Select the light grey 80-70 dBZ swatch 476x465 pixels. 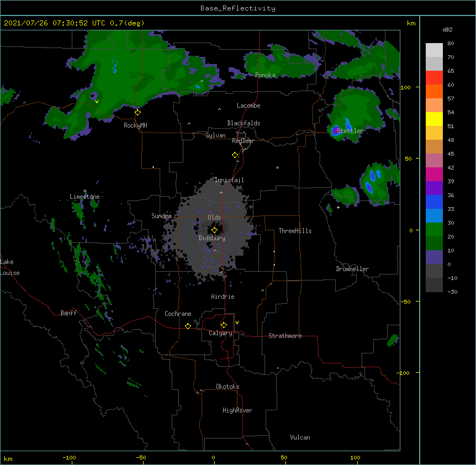click(x=434, y=50)
